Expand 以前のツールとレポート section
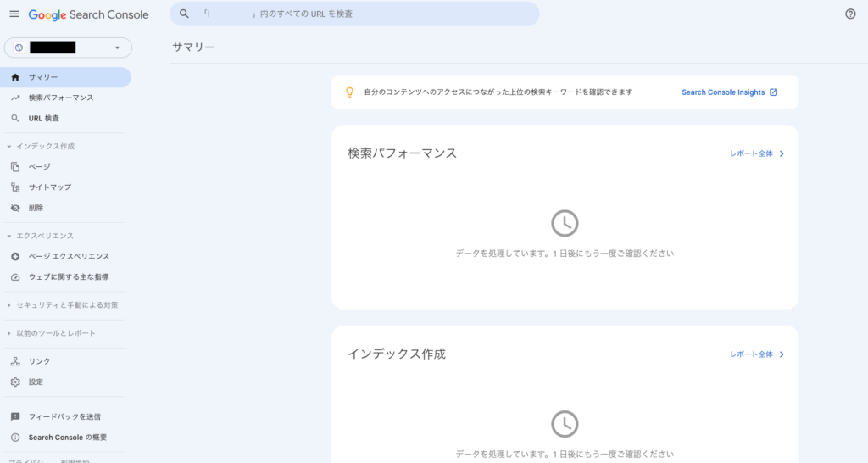 9,333
